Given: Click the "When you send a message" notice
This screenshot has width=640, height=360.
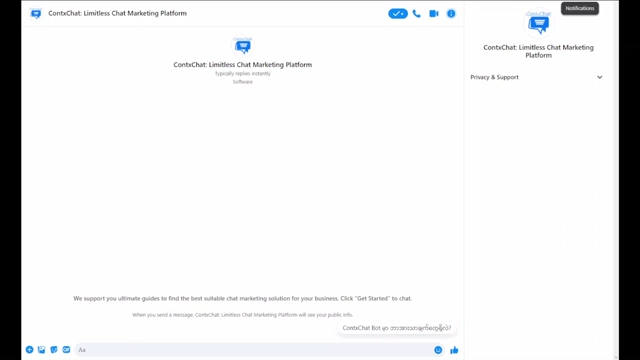Looking at the screenshot, I should click(242, 315).
